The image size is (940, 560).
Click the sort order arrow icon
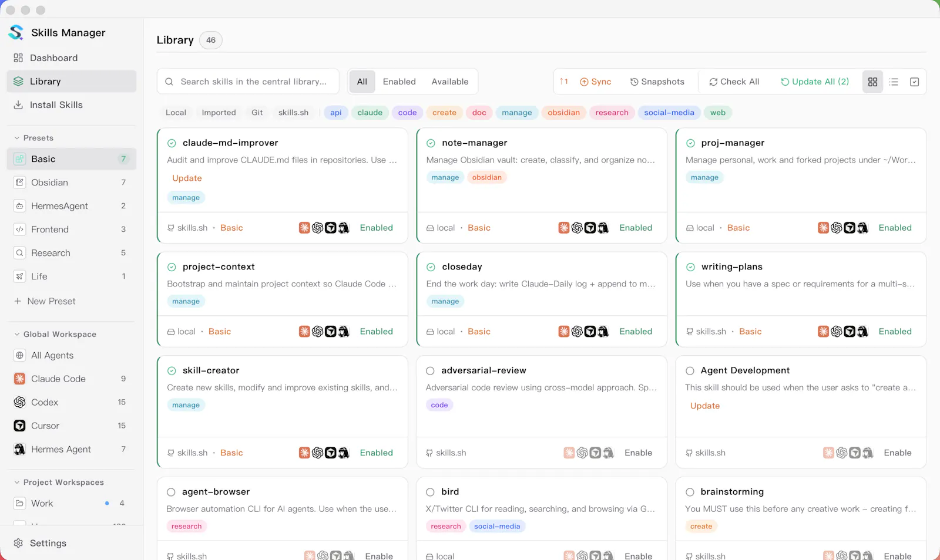564,82
